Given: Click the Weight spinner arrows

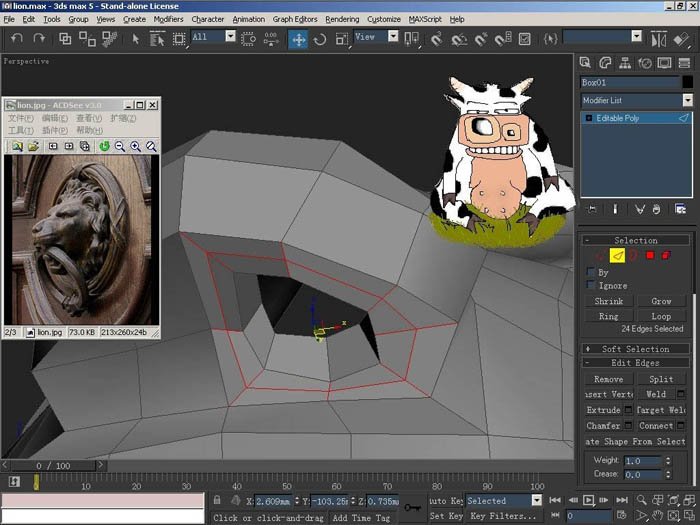Looking at the screenshot, I should [x=668, y=460].
